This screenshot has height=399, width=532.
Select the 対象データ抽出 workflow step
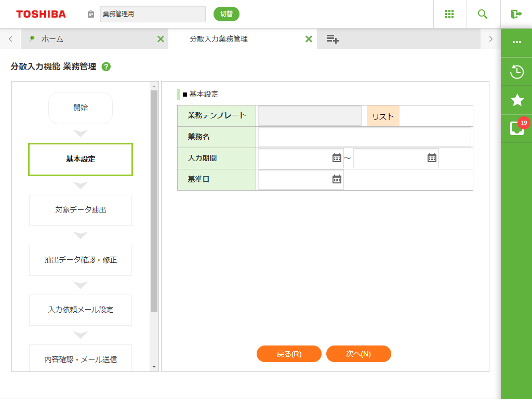pyautogui.click(x=81, y=210)
